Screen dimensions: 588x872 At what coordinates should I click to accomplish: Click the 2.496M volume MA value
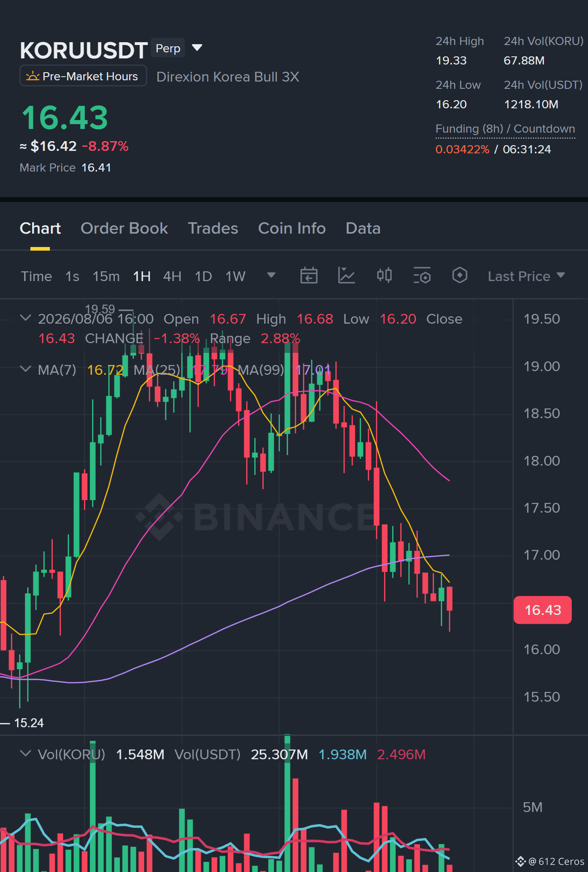[x=401, y=754]
